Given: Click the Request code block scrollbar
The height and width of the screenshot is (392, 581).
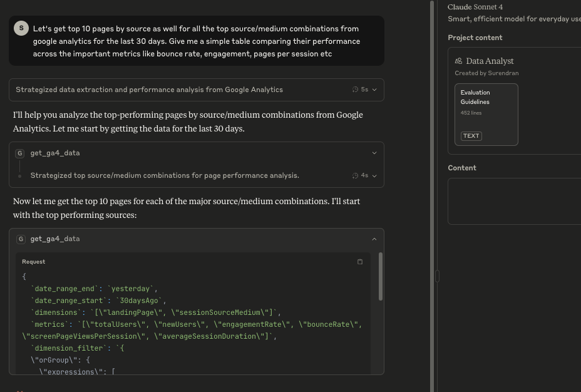Looking at the screenshot, I should click(381, 276).
